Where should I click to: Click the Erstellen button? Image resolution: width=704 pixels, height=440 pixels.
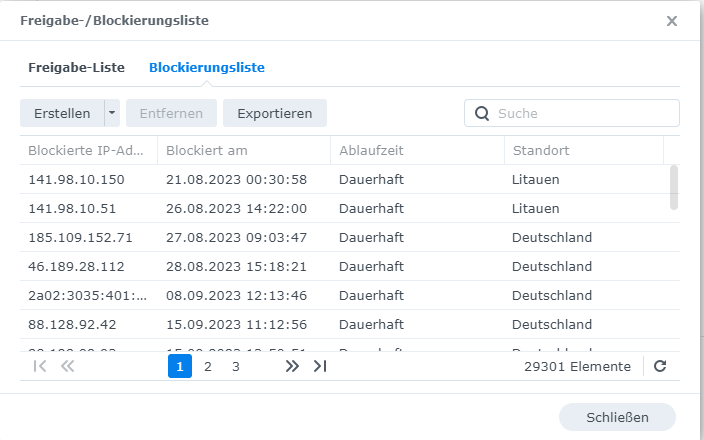coord(62,113)
